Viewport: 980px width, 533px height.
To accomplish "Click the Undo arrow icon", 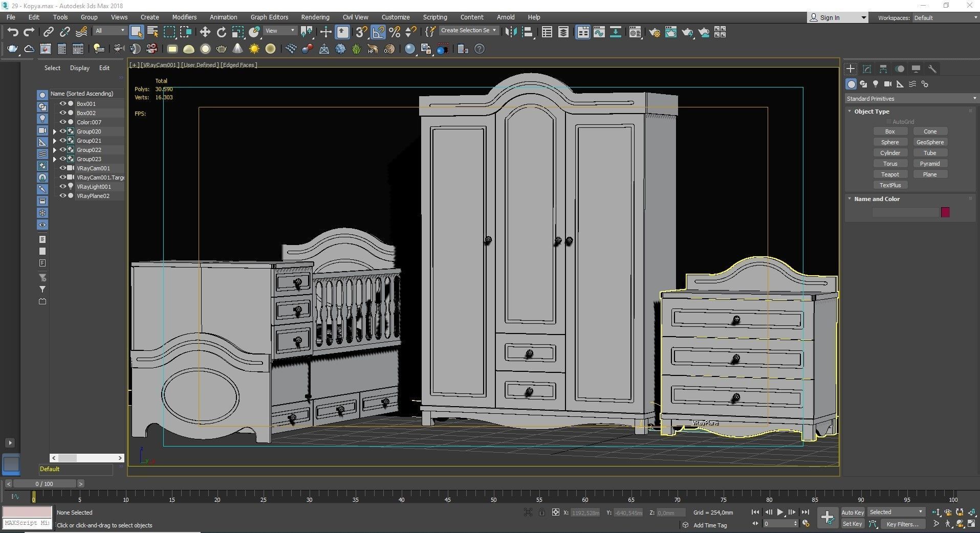I will (x=13, y=32).
